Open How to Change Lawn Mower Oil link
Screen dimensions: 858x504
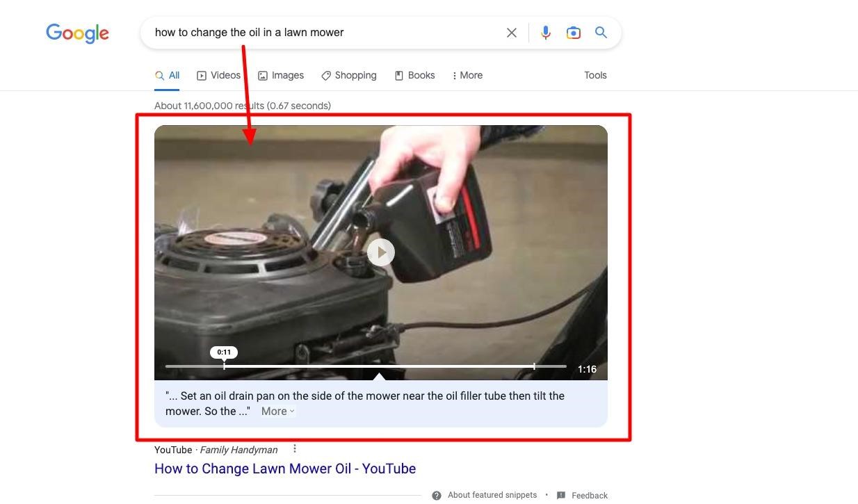click(285, 469)
